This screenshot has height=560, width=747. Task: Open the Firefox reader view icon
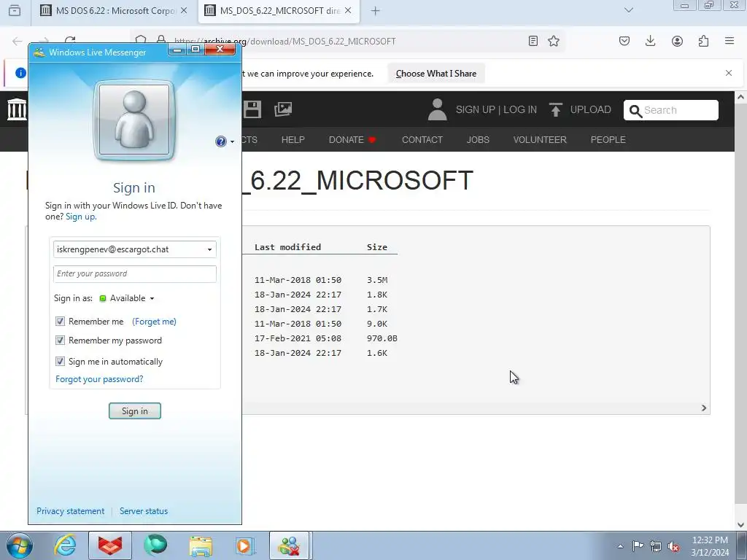(533, 41)
